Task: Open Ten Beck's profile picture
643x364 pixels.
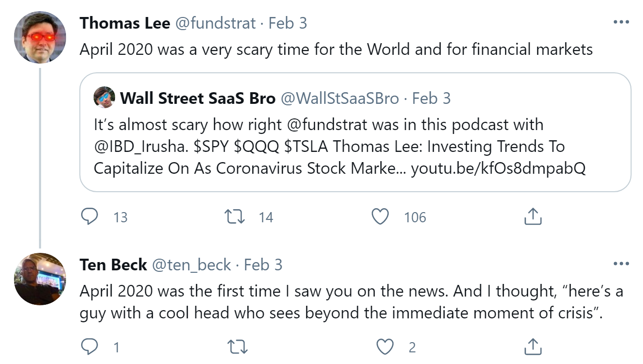Action: click(40, 279)
